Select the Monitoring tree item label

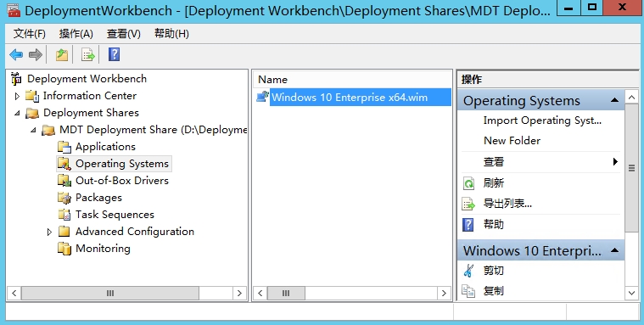click(103, 249)
